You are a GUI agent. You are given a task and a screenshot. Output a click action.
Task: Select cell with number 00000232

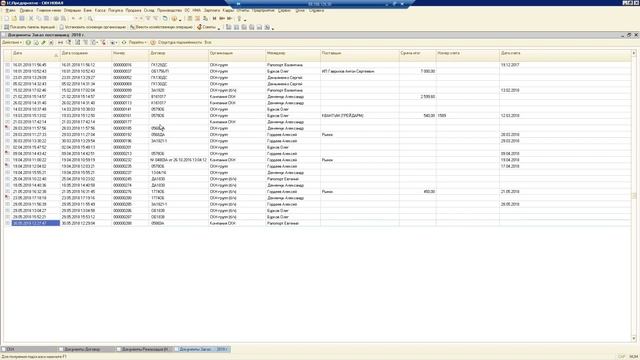pyautogui.click(x=130, y=160)
